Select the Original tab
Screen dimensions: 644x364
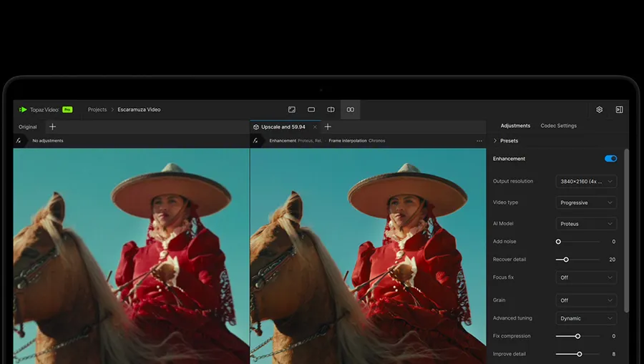point(27,127)
